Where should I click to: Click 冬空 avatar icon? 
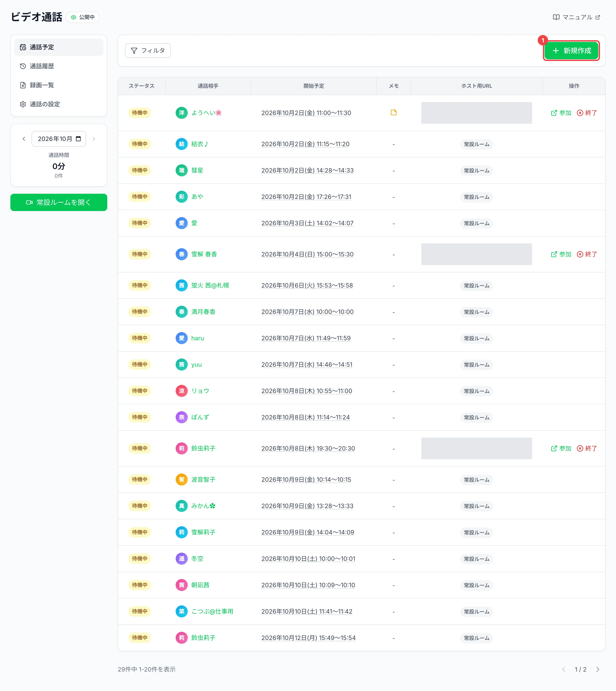(x=182, y=559)
